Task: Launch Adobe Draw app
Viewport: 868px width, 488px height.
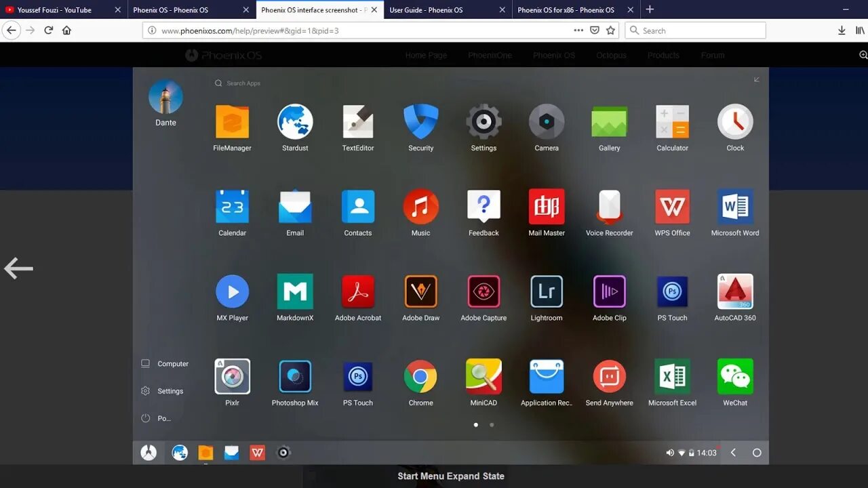Action: click(420, 291)
